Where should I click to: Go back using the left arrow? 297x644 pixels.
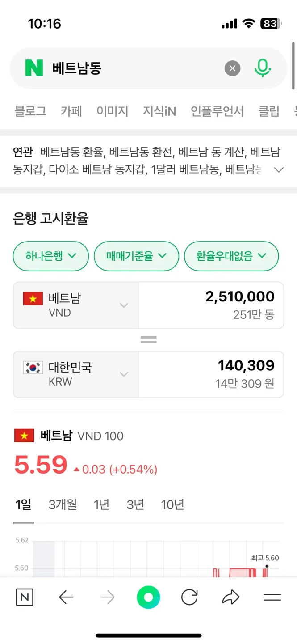coord(66,597)
